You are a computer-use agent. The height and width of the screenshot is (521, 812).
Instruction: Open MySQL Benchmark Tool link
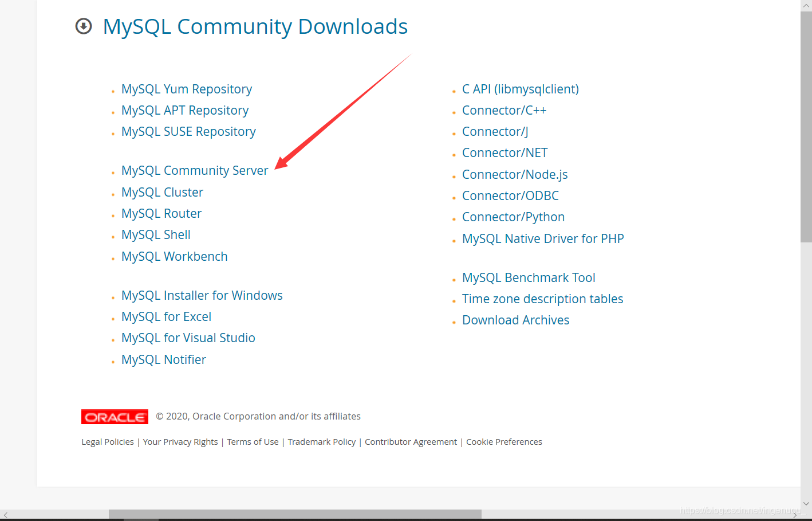tap(529, 278)
